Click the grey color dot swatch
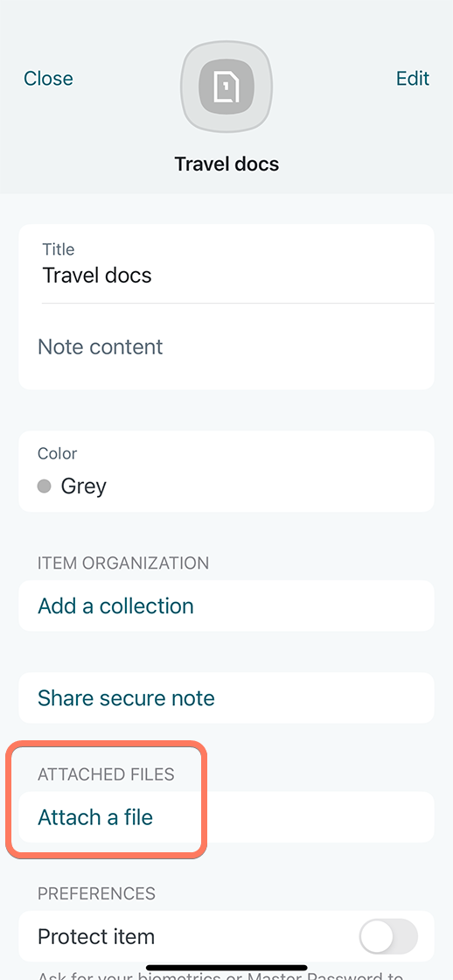Screen dimensions: 453x980 tap(44, 486)
